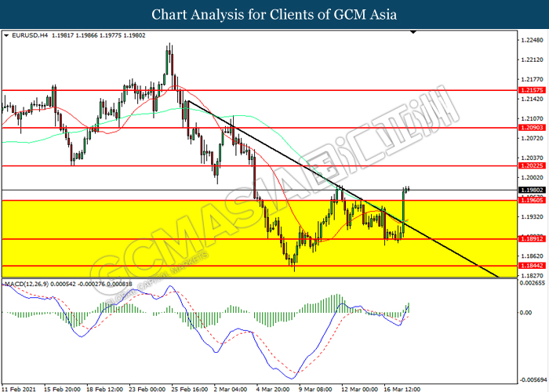
Task: Click the EURUSD,H4 symbol label
Action: tap(30, 35)
